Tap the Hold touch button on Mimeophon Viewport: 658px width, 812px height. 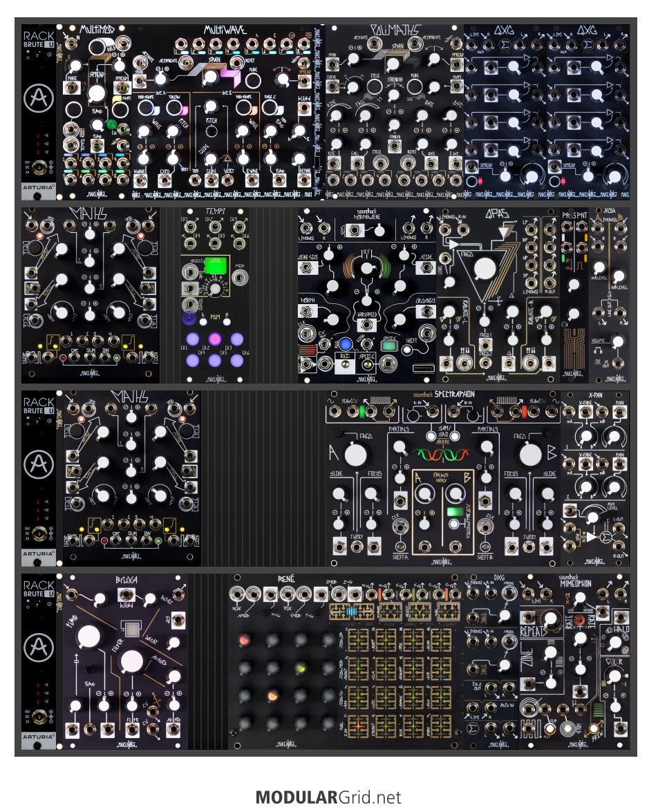tap(567, 728)
